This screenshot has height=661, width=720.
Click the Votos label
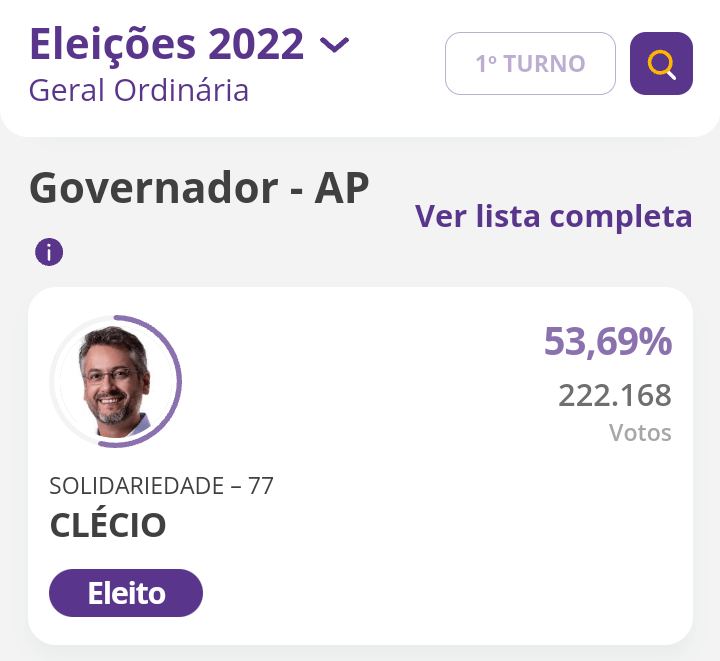tap(640, 433)
